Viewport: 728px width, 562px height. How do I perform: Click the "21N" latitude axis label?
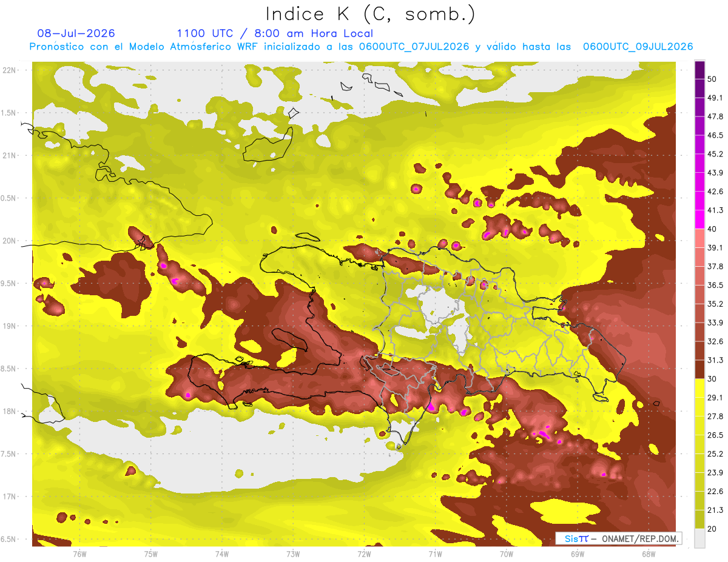pyautogui.click(x=10, y=155)
